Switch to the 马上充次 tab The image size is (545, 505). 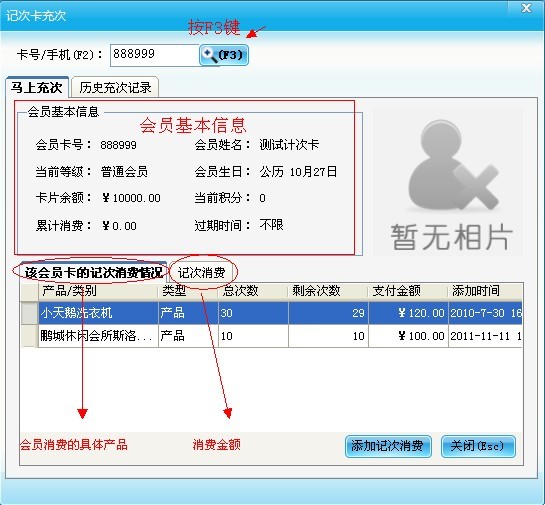coord(37,87)
